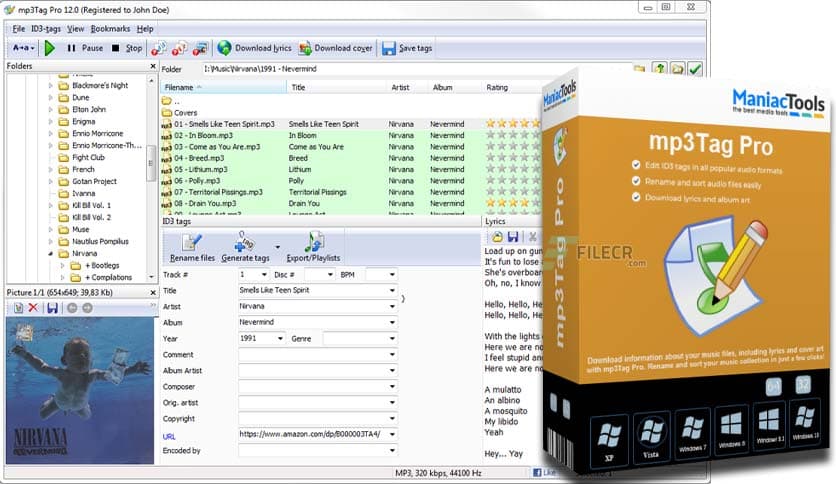Click the third red-dot cover toolbar icon
836x484 pixels.
pos(200,49)
